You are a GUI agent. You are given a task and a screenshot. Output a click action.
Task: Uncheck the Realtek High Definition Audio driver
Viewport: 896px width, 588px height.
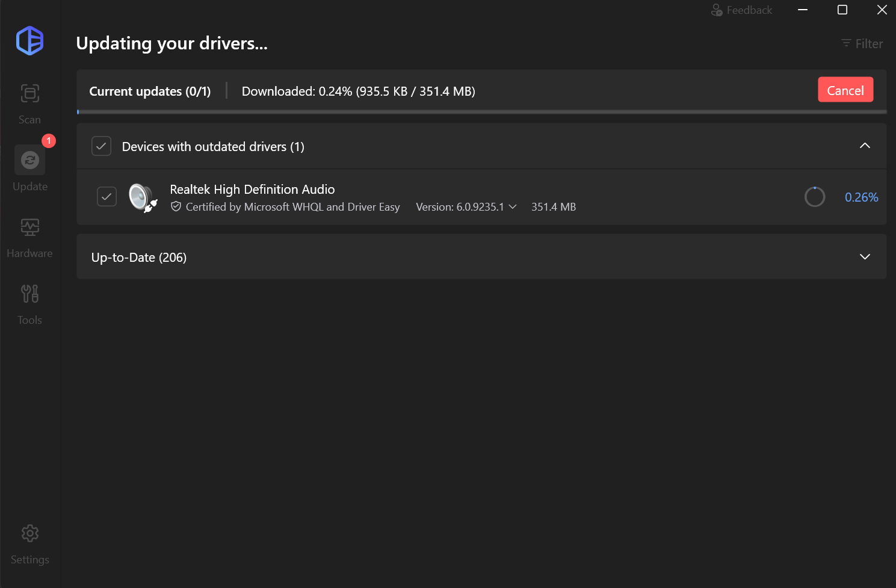tap(107, 197)
